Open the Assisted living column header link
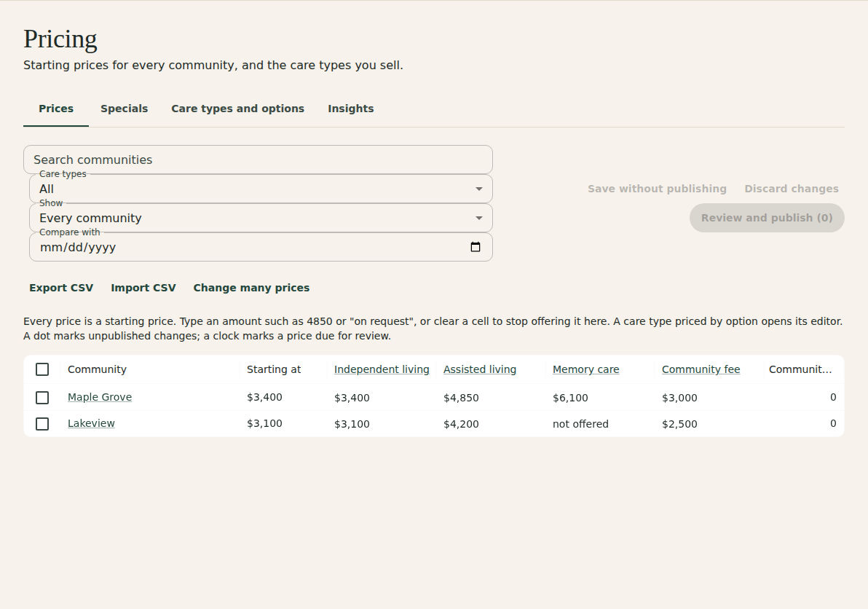Image resolution: width=868 pixels, height=609 pixels. click(x=479, y=369)
